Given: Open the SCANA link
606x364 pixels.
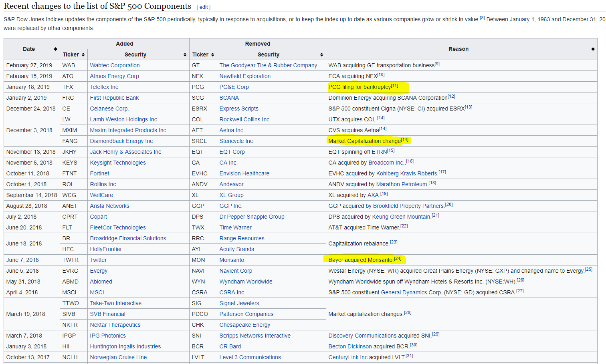Looking at the screenshot, I should point(229,98).
